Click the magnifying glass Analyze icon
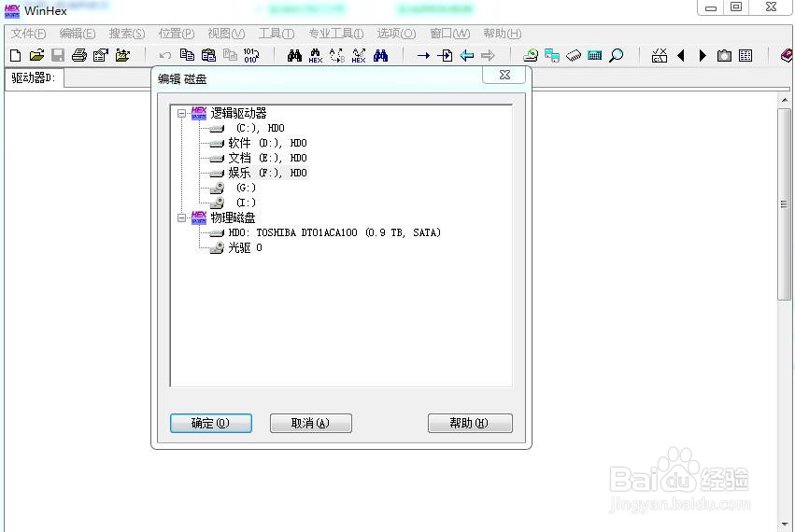Image resolution: width=795 pixels, height=532 pixels. (x=616, y=55)
